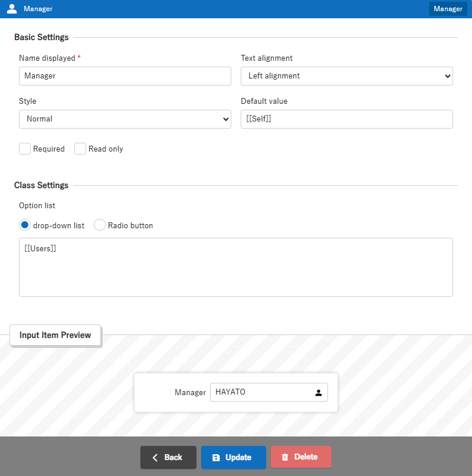Select the Radio button option
This screenshot has width=472, height=476.
point(100,225)
